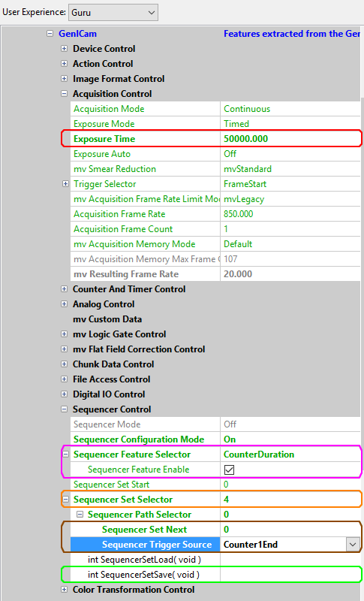Select the Acquisition Frame Rate value

pyautogui.click(x=291, y=214)
